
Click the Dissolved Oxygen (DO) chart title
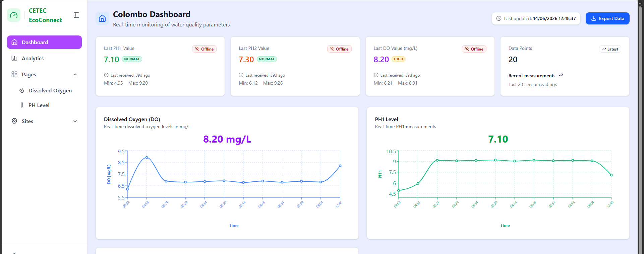[x=132, y=119]
